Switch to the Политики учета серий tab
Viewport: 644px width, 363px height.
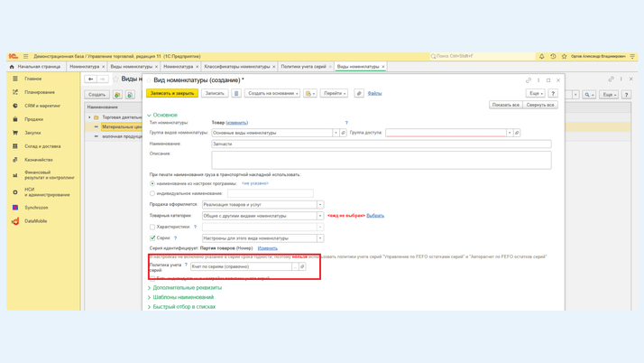point(303,66)
